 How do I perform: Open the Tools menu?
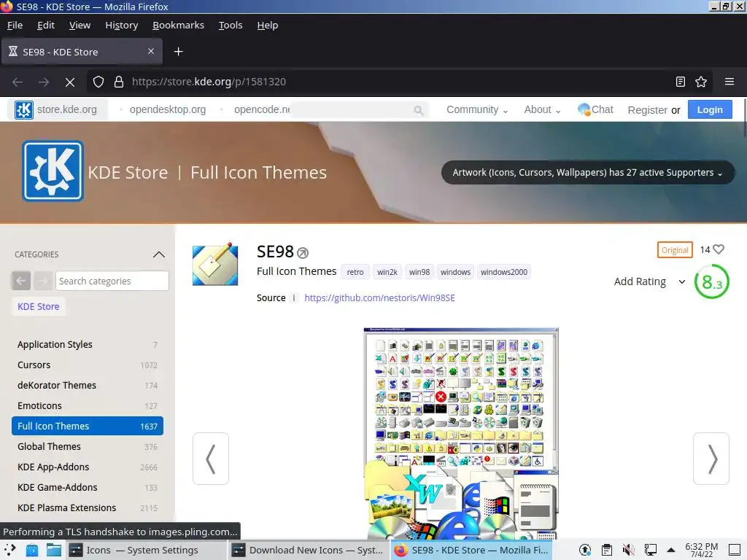coord(231,26)
